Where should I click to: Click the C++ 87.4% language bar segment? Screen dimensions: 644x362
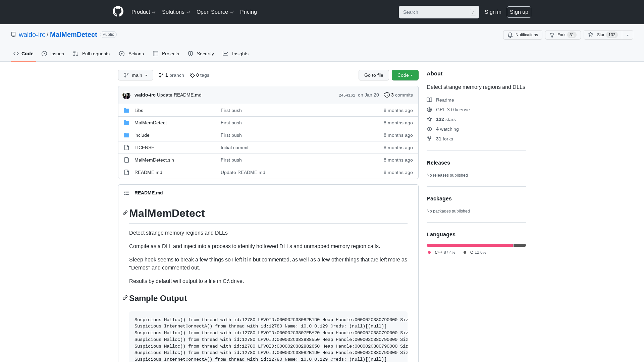coord(470,245)
